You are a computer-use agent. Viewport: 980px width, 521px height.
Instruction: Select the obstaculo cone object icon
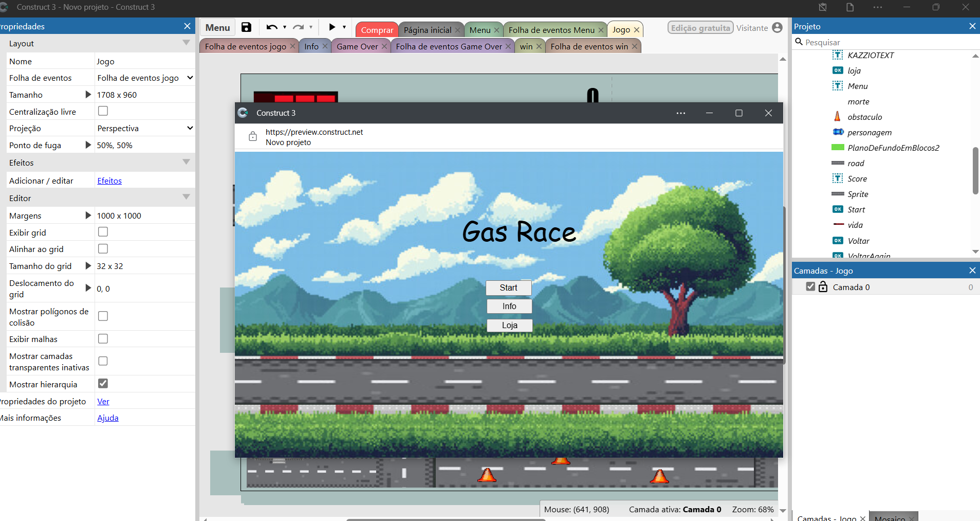coord(837,117)
